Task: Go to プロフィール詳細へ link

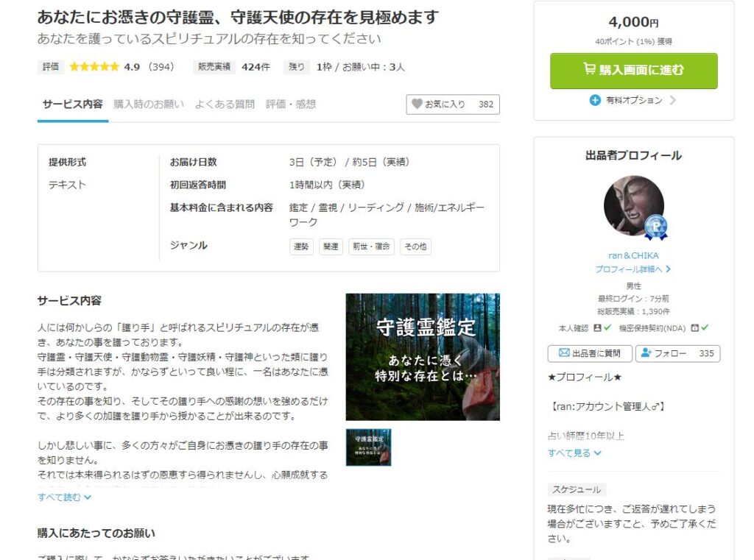Action: [633, 269]
